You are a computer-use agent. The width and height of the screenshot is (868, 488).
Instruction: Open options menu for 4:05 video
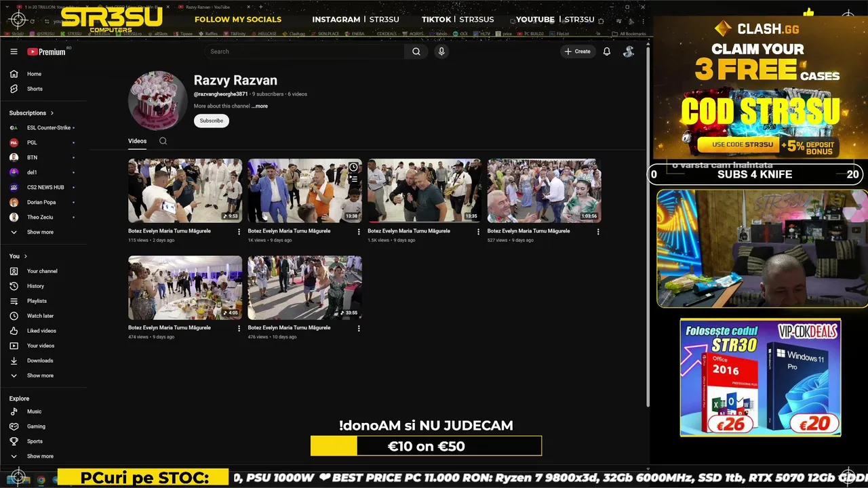[239, 328]
